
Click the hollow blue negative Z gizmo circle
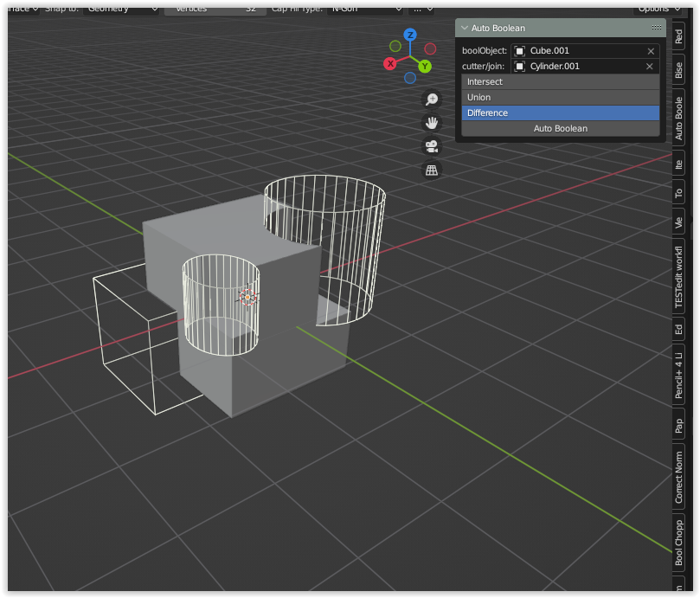pyautogui.click(x=410, y=78)
